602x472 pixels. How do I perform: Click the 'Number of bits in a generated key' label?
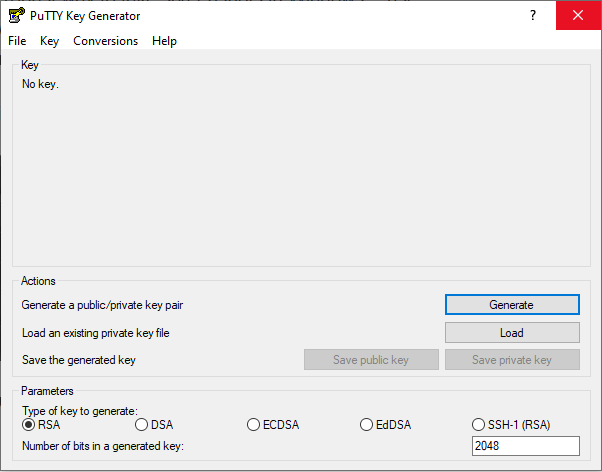[x=103, y=446]
